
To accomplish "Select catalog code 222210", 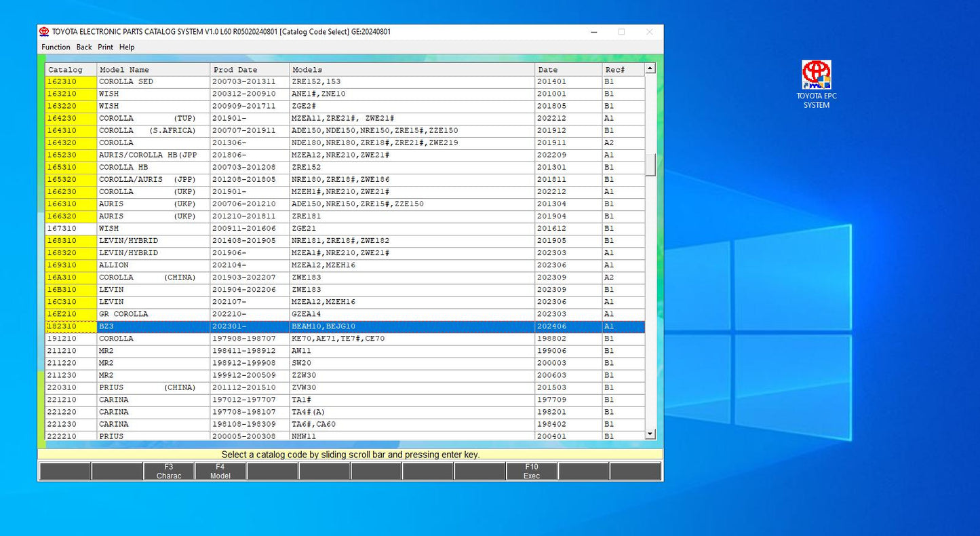I will (71, 436).
